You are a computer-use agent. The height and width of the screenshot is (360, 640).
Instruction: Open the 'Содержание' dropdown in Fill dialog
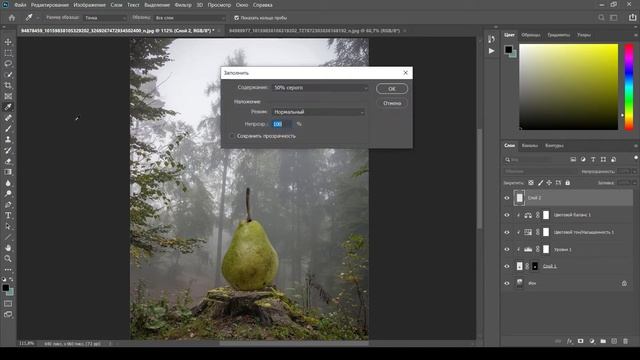(x=320, y=88)
